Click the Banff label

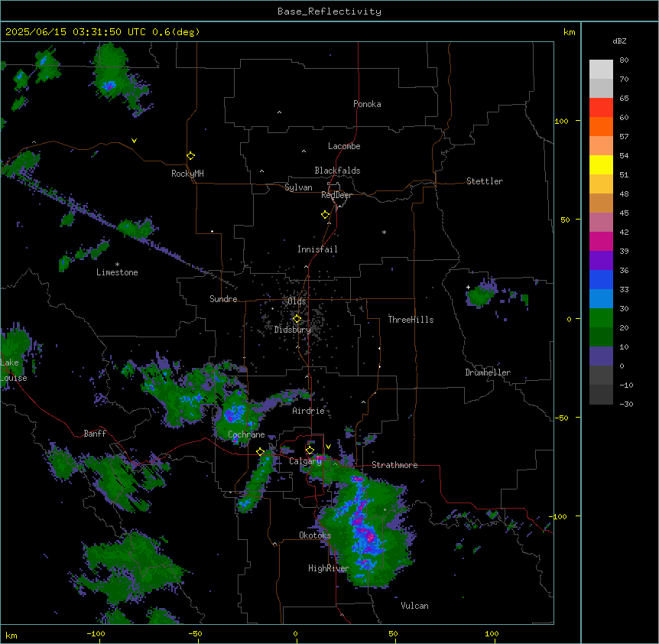pos(95,434)
